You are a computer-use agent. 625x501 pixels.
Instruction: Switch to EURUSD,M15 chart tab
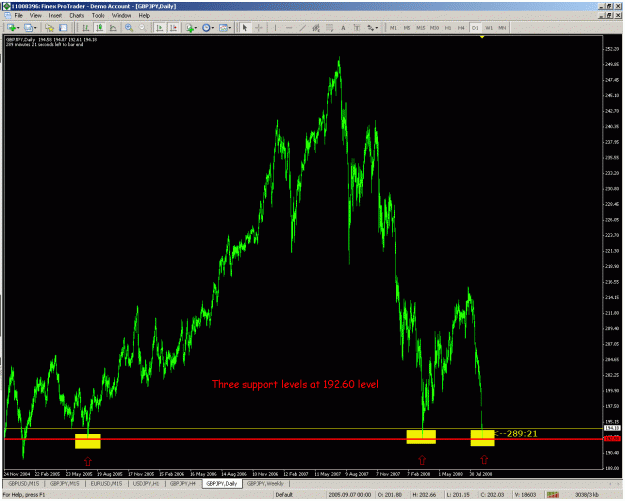tap(106, 483)
